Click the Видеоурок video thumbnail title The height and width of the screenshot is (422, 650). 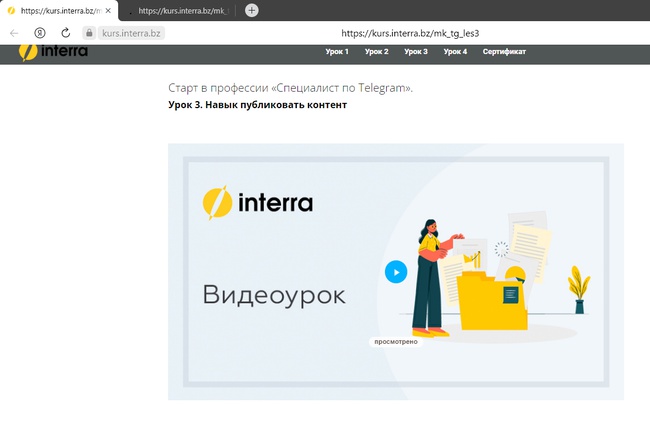coord(274,295)
